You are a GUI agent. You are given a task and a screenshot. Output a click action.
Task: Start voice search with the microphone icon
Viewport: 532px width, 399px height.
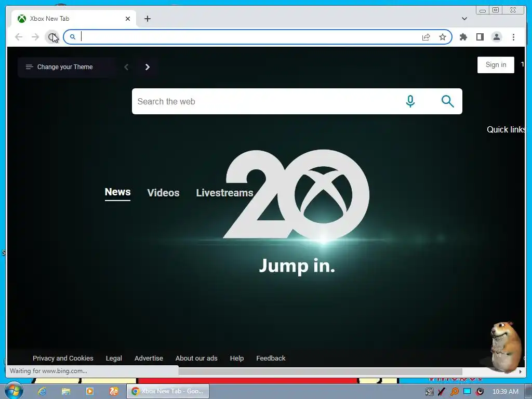coord(410,101)
